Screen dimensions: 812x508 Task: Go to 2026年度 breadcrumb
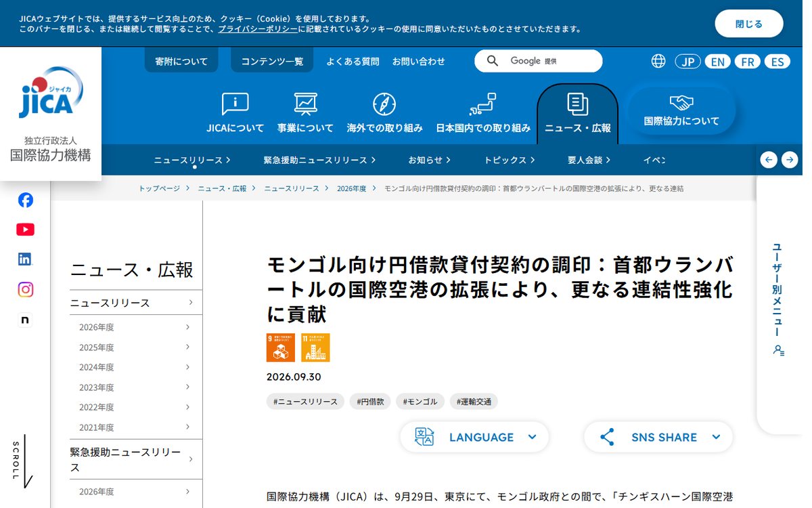click(x=352, y=188)
